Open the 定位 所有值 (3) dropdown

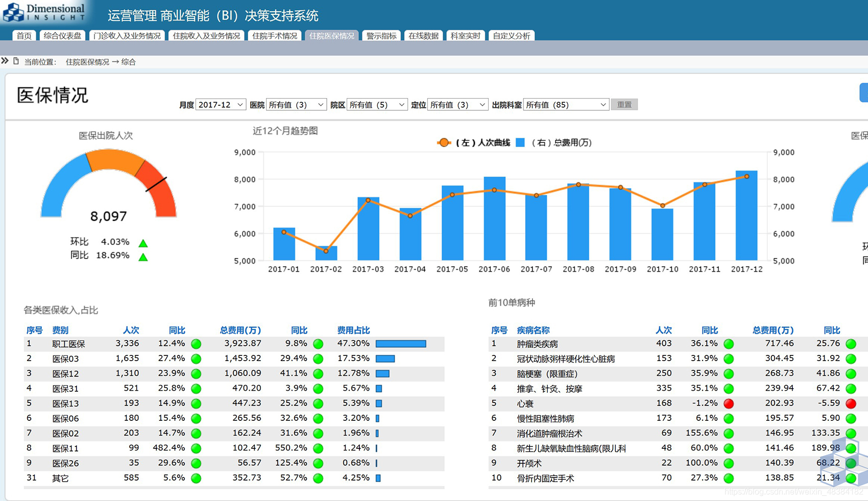[x=457, y=105]
